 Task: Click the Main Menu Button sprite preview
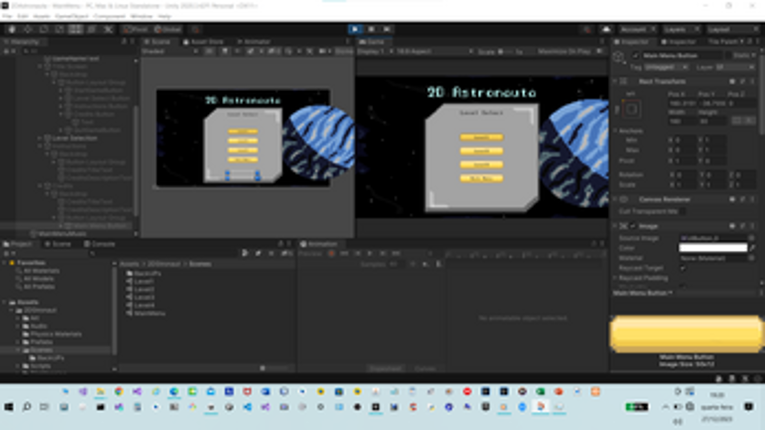(686, 334)
